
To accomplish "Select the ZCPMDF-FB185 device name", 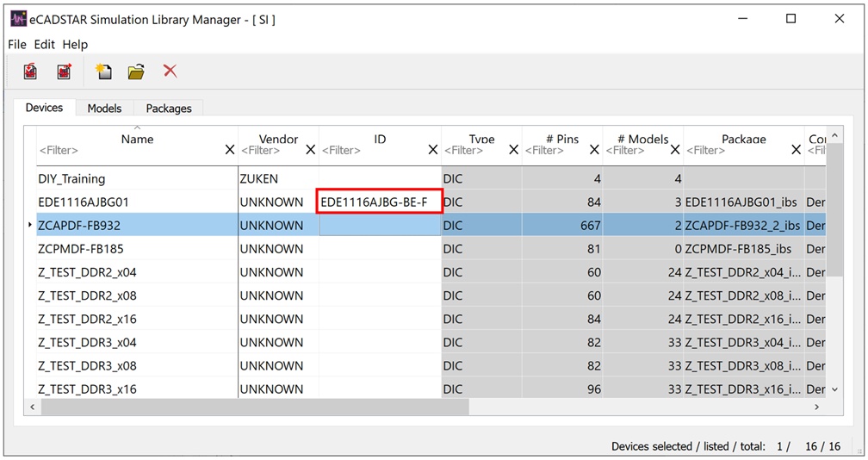I will coord(81,249).
